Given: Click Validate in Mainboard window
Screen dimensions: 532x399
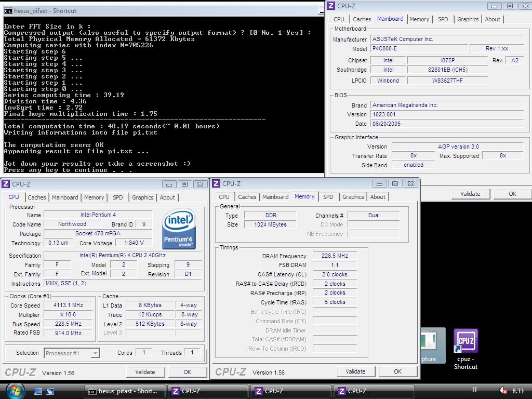Looking at the screenshot, I should pos(470,194).
